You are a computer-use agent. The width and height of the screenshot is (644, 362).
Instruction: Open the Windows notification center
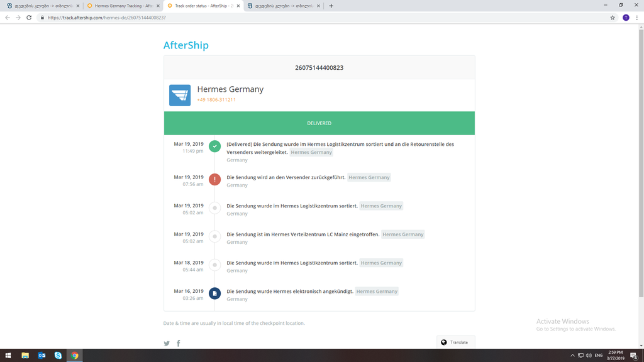pyautogui.click(x=634, y=356)
